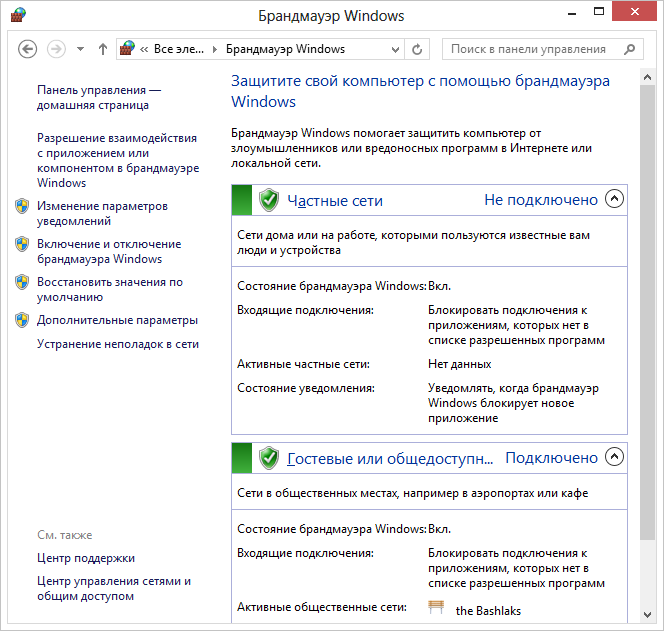664x631 pixels.
Task: Click the "Все эле..." breadcrumb
Action: click(178, 49)
